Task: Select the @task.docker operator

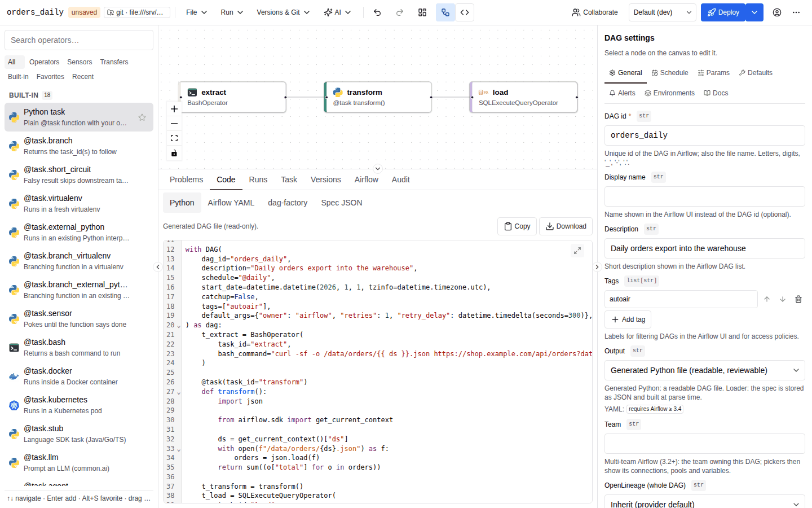Action: 79,376
